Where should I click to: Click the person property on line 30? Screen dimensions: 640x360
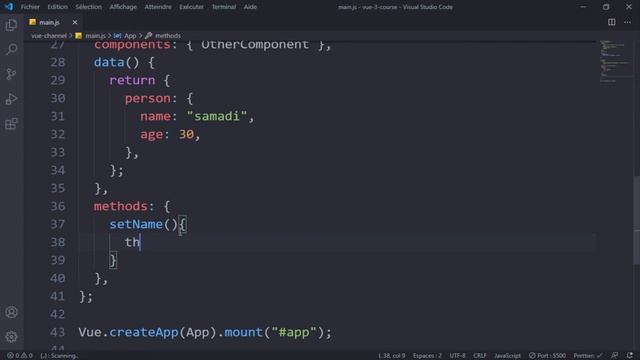point(148,98)
